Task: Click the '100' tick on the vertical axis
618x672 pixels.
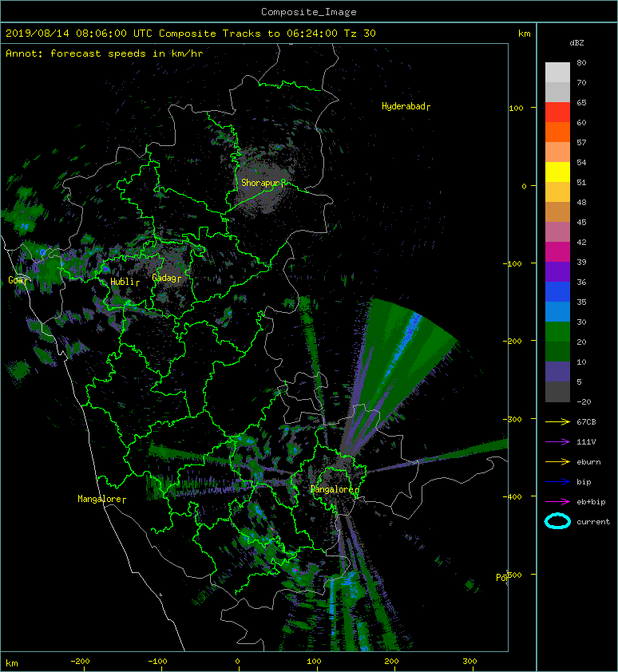Action: [516, 108]
